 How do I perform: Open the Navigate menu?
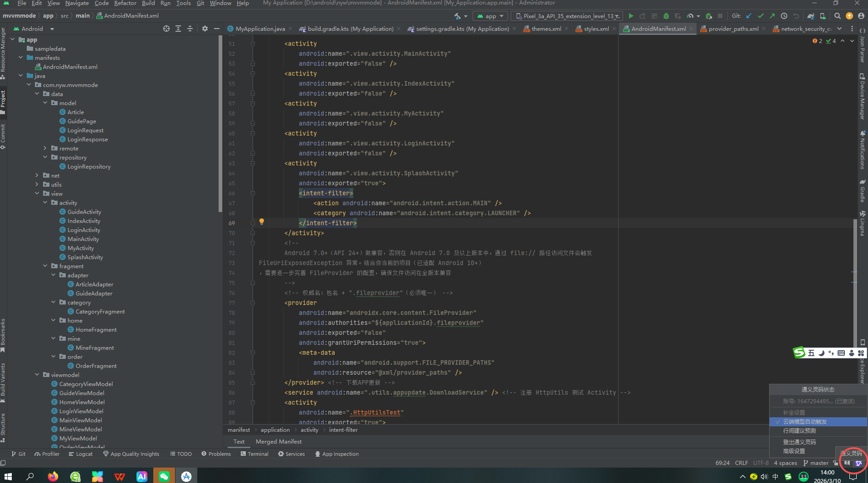tap(77, 3)
